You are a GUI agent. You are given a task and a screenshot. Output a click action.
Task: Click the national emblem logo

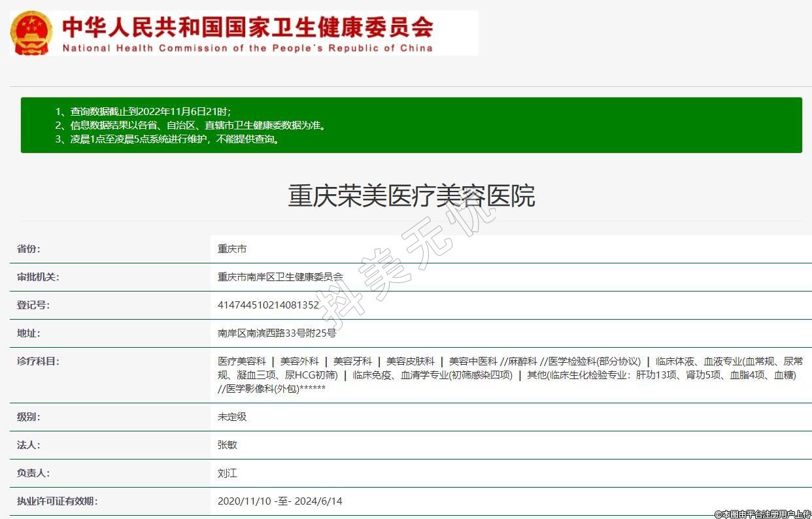[x=31, y=33]
